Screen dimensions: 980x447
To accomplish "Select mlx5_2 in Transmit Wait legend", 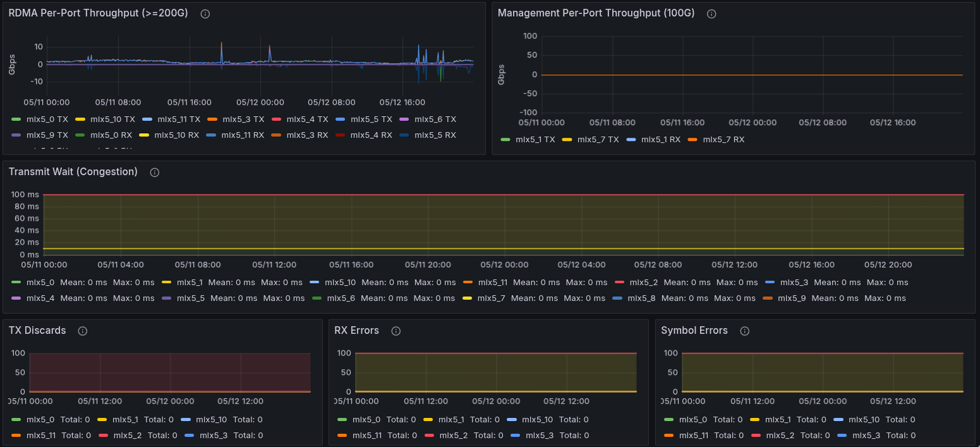I will (x=644, y=282).
